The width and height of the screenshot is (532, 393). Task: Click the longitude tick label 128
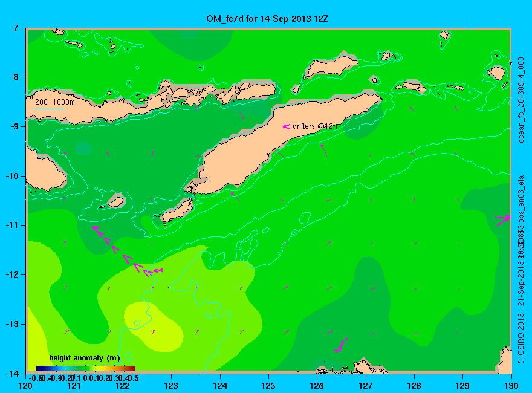click(x=414, y=386)
